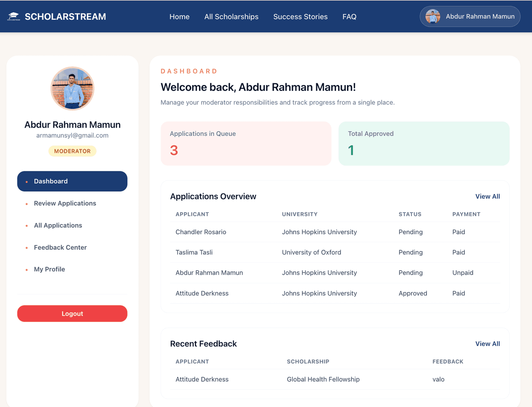532x407 pixels.
Task: Click the MODERATOR role badge
Action: tap(72, 151)
